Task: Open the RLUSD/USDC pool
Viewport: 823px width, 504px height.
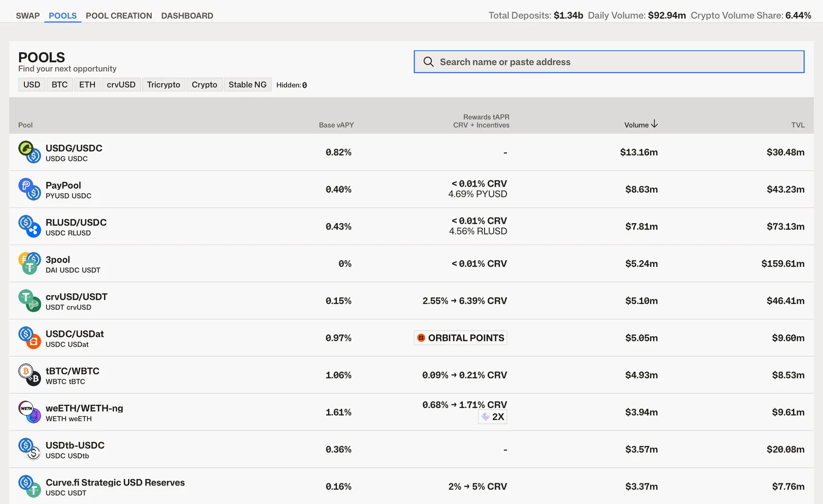Action: 411,226
